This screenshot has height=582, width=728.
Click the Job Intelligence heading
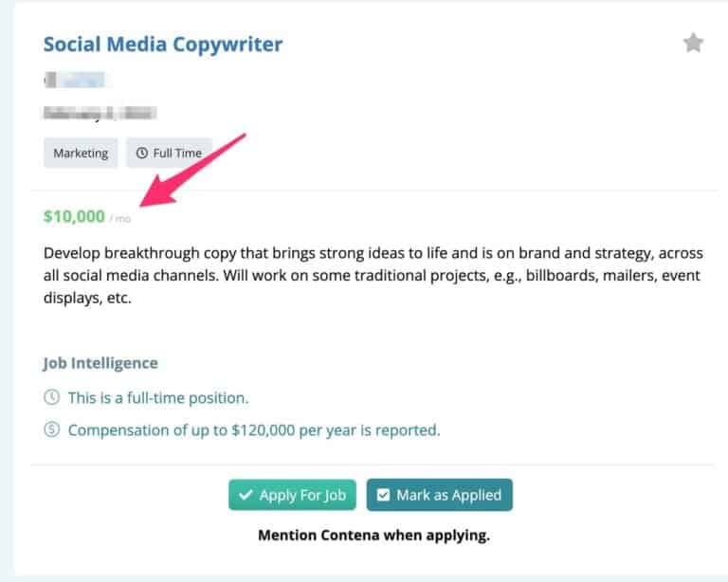click(x=100, y=363)
